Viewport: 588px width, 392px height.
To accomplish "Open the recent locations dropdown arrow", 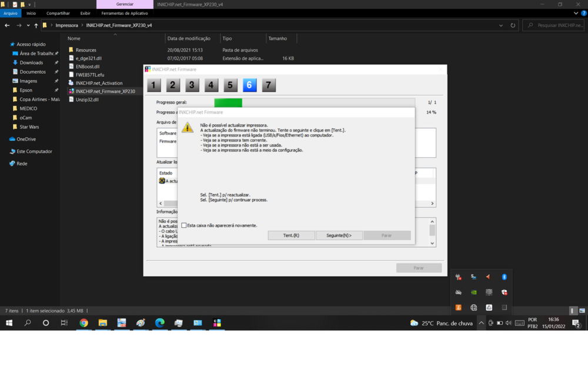I will tap(28, 25).
